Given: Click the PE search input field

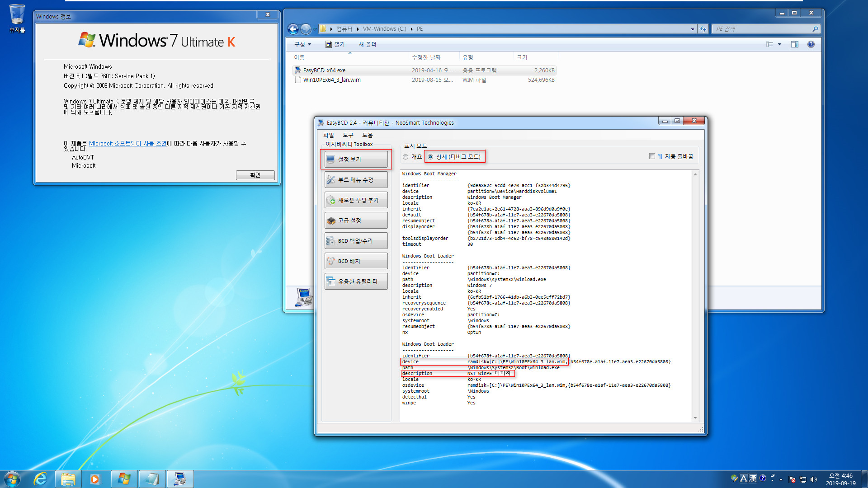Looking at the screenshot, I should (x=762, y=29).
